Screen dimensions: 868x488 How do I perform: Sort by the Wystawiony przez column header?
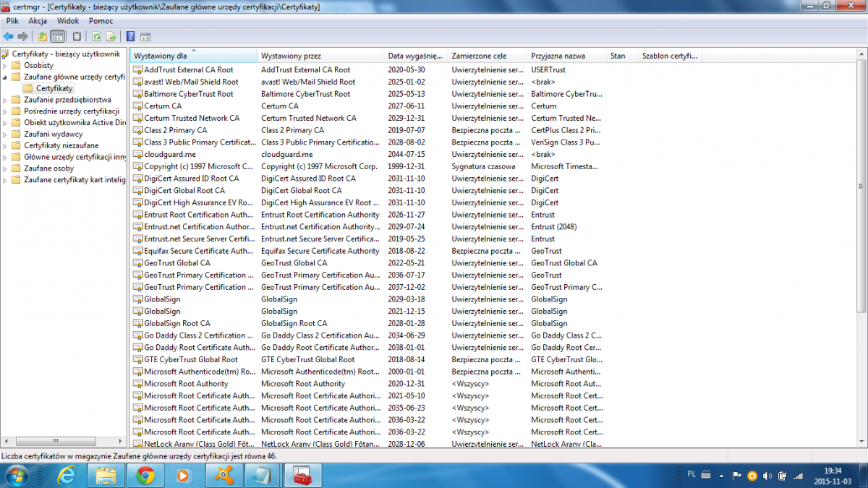point(321,56)
